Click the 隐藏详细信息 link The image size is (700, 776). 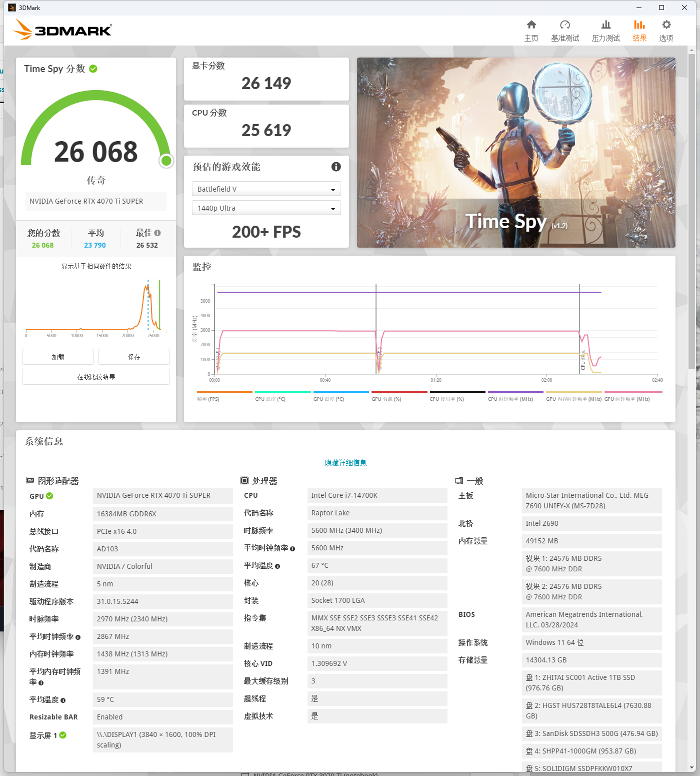(345, 463)
